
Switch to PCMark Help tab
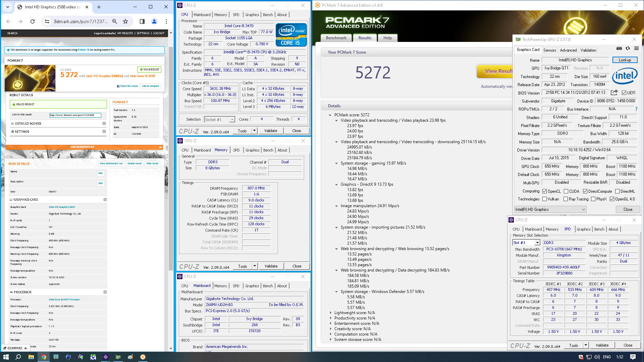388,38
